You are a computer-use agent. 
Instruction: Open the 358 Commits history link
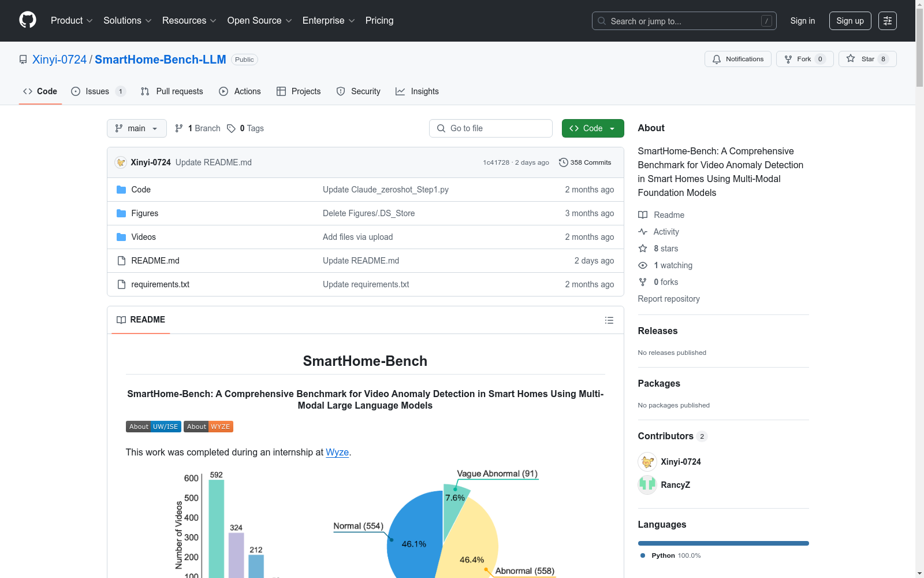(585, 162)
